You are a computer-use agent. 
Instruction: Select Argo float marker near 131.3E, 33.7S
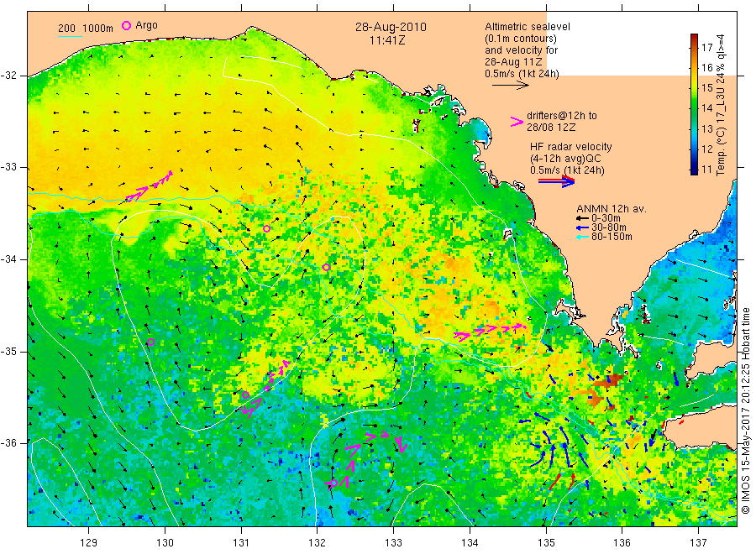click(x=266, y=228)
